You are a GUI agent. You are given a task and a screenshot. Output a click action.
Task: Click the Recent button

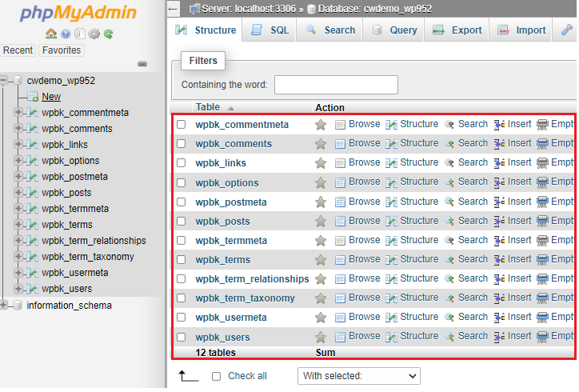click(18, 50)
